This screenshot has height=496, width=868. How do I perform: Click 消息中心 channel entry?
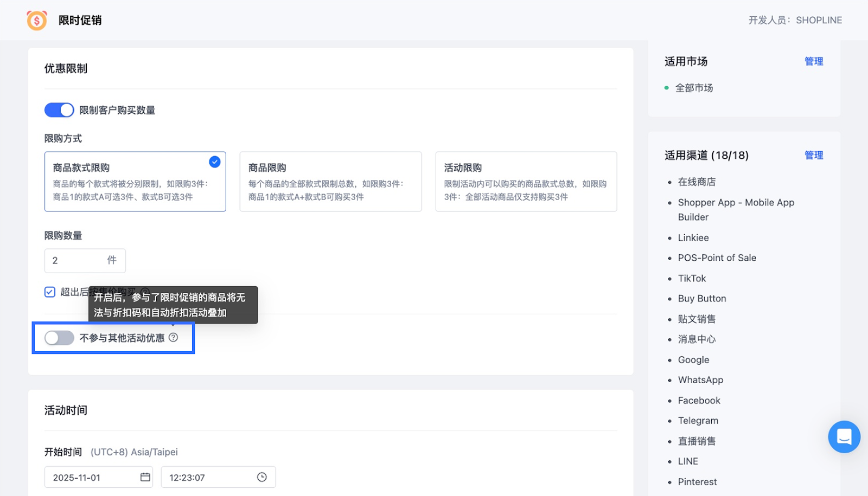(x=697, y=339)
